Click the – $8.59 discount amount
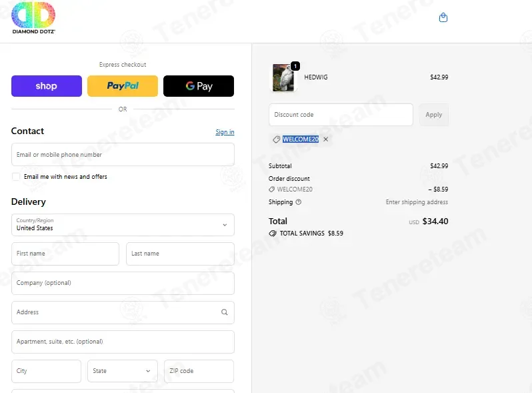 [438, 189]
